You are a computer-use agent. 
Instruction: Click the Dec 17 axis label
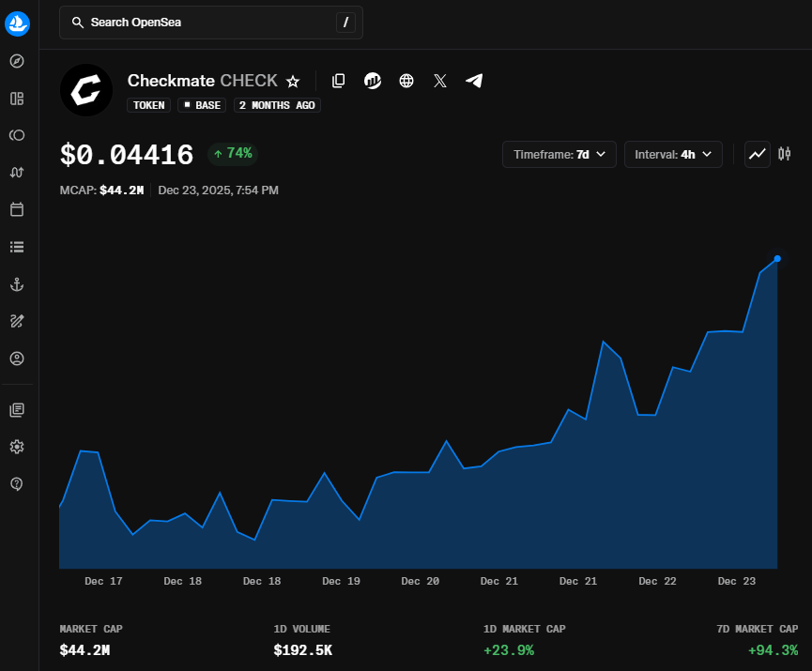tap(103, 581)
